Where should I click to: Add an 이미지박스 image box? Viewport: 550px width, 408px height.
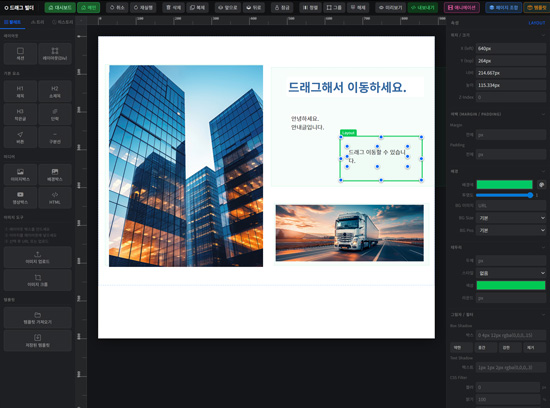(x=20, y=175)
